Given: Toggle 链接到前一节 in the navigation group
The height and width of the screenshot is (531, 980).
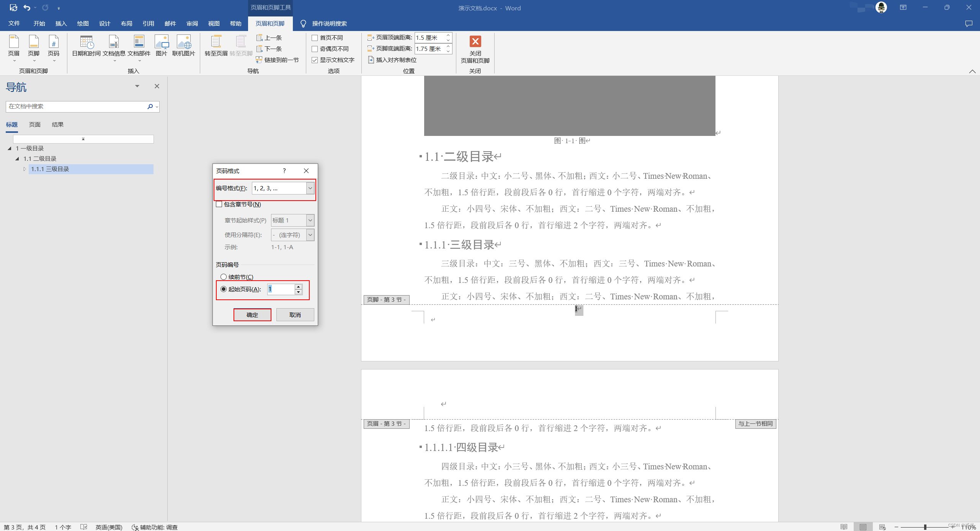Looking at the screenshot, I should 278,60.
